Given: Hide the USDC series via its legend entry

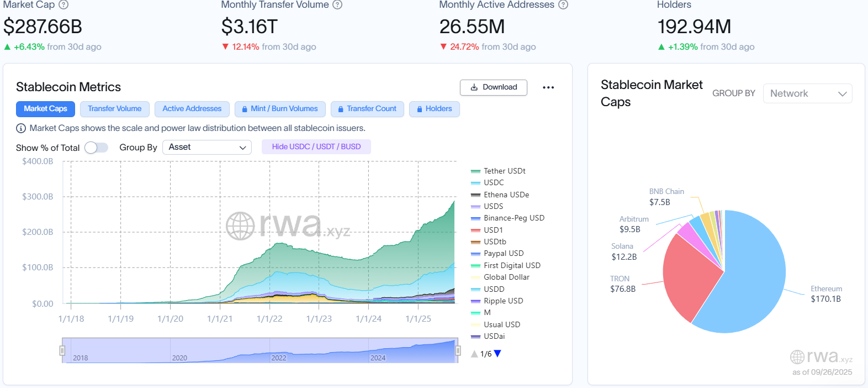Looking at the screenshot, I should coord(487,183).
